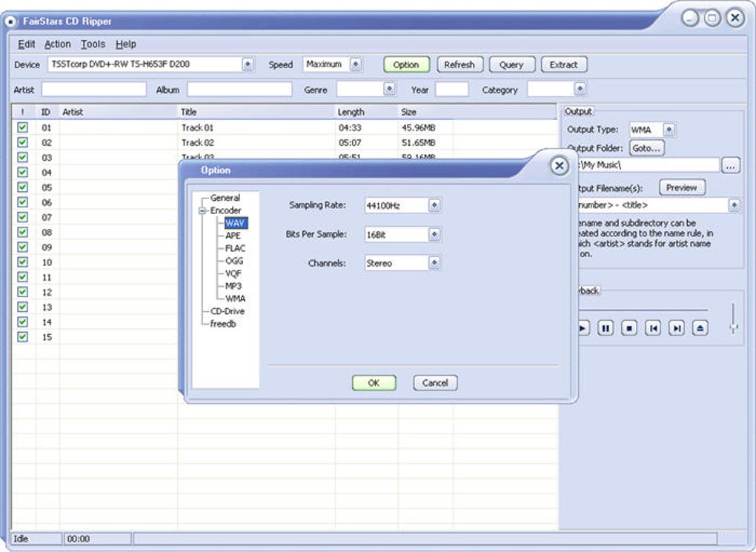The height and width of the screenshot is (552, 756).
Task: Confirm options with OK button
Action: [374, 383]
